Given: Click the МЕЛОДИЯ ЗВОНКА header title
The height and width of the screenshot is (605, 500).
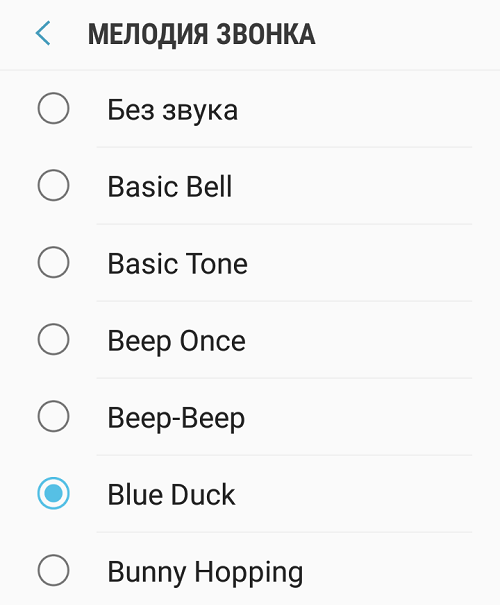Looking at the screenshot, I should (201, 35).
